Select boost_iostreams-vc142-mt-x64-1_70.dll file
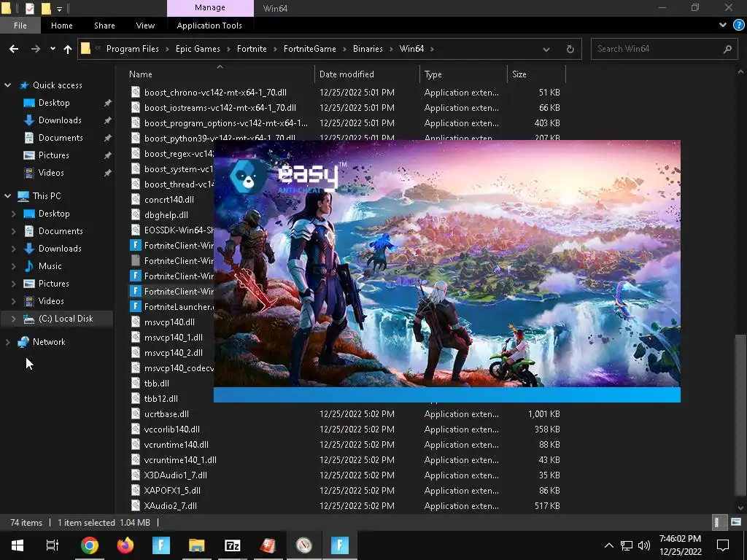 pos(220,108)
